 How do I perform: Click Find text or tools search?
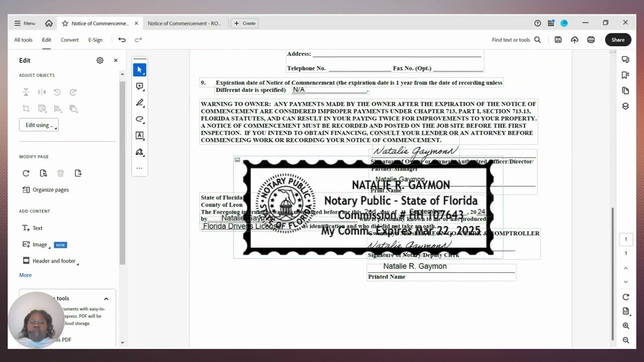click(x=516, y=40)
